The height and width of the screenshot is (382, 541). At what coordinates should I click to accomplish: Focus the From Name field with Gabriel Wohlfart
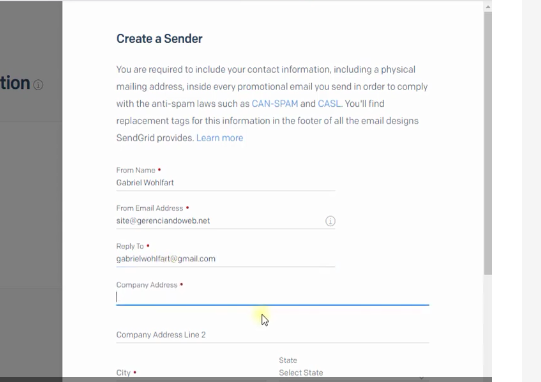(226, 183)
